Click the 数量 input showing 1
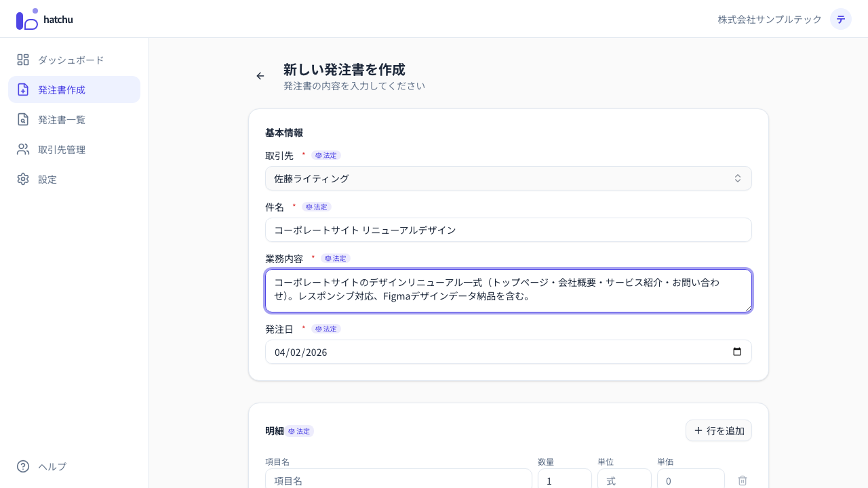 point(565,480)
